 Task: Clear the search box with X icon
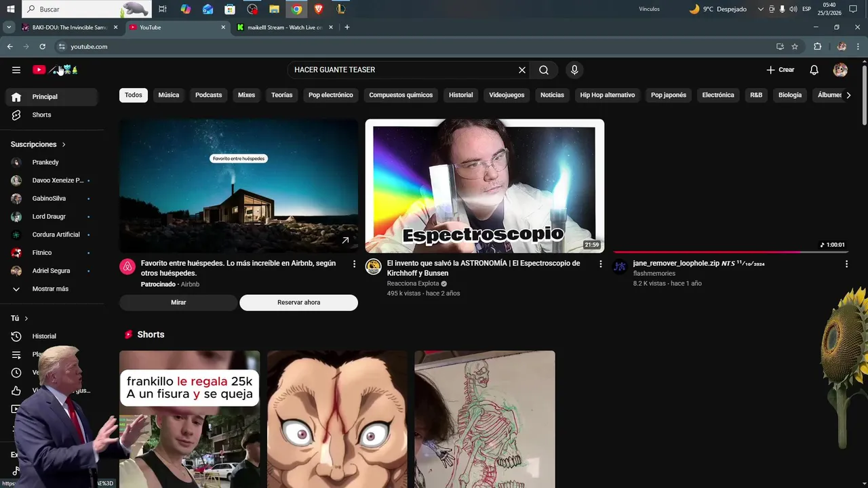[522, 70]
